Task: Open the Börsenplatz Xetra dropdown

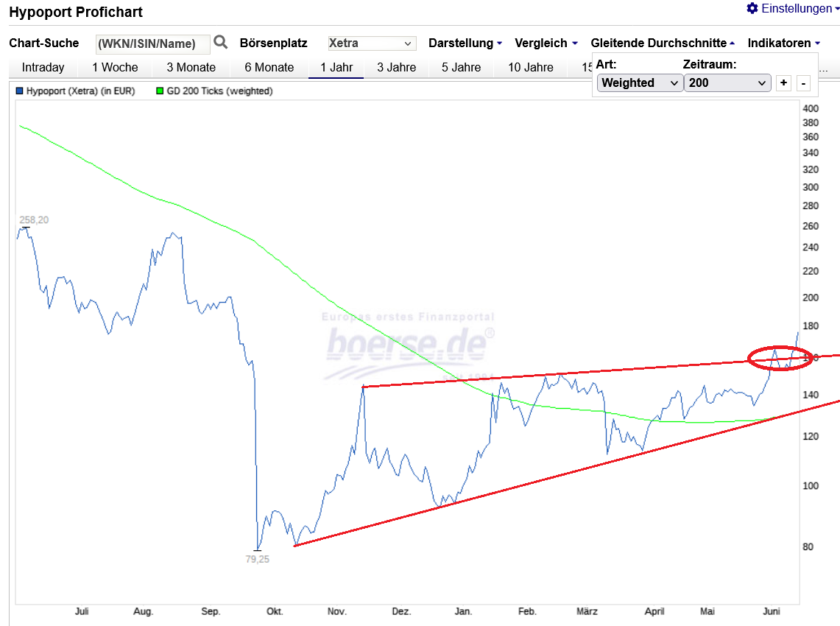Action: point(372,43)
